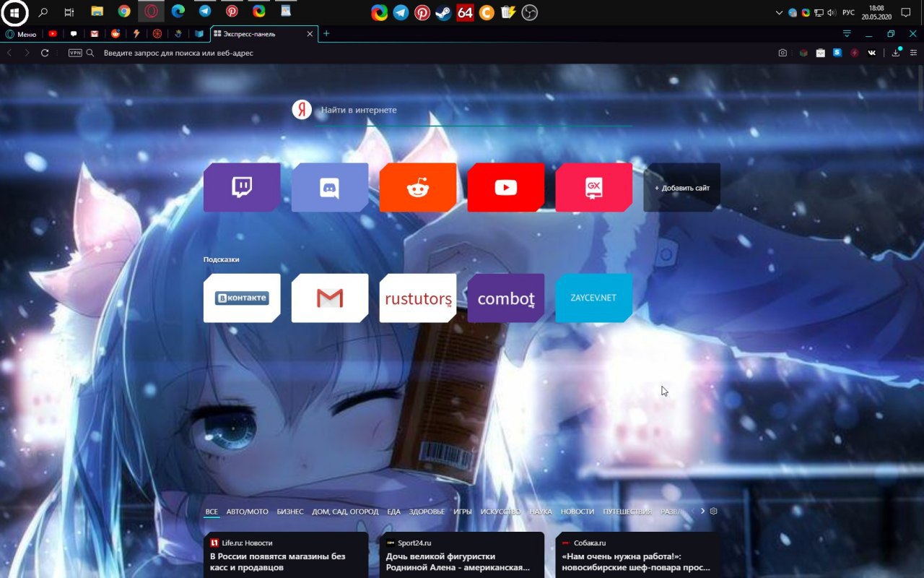
Task: Select the ЗДОРОВЬЕ news category
Action: tap(427, 512)
